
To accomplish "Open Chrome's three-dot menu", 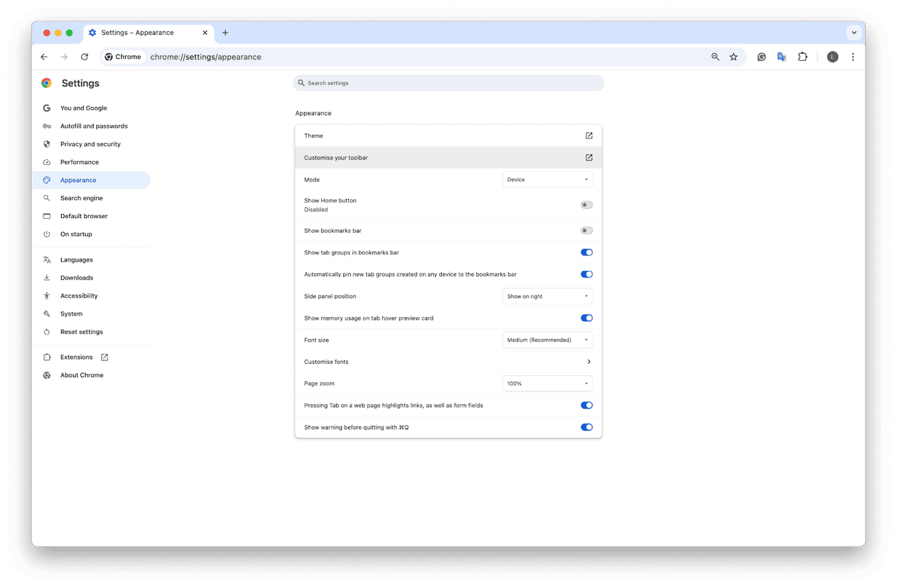I will [853, 57].
